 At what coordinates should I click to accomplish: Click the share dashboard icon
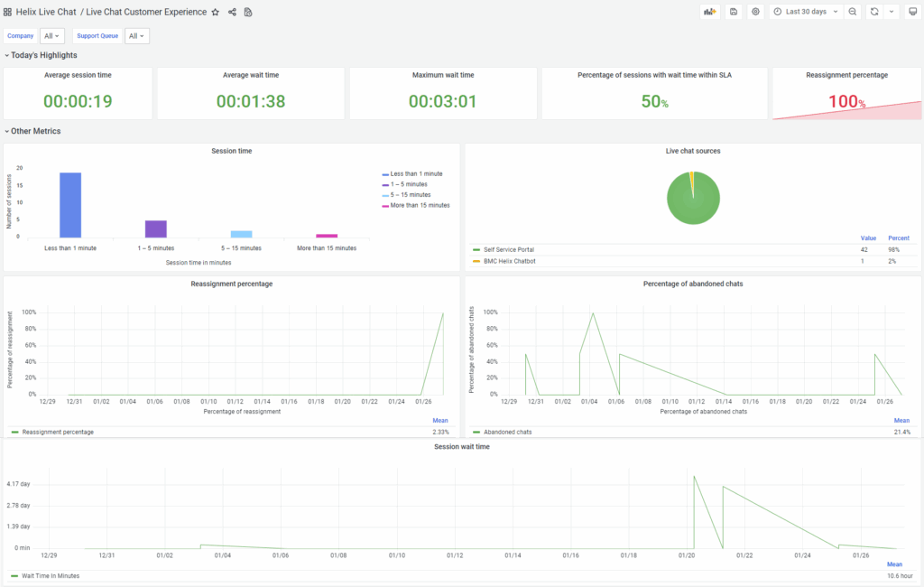232,12
